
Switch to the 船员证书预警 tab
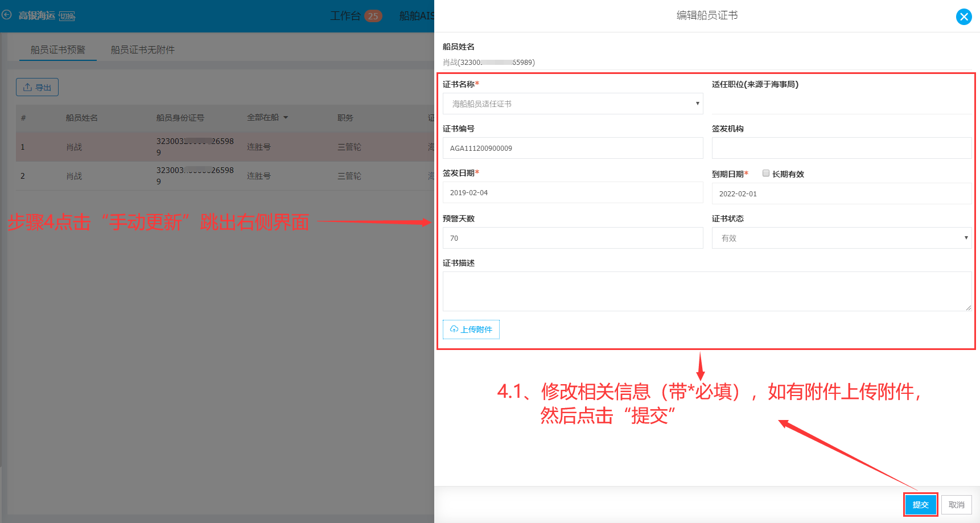[57, 50]
